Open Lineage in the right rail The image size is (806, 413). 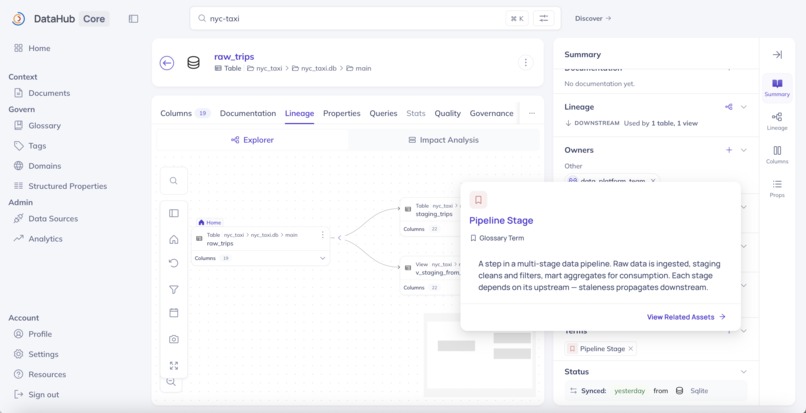[777, 121]
